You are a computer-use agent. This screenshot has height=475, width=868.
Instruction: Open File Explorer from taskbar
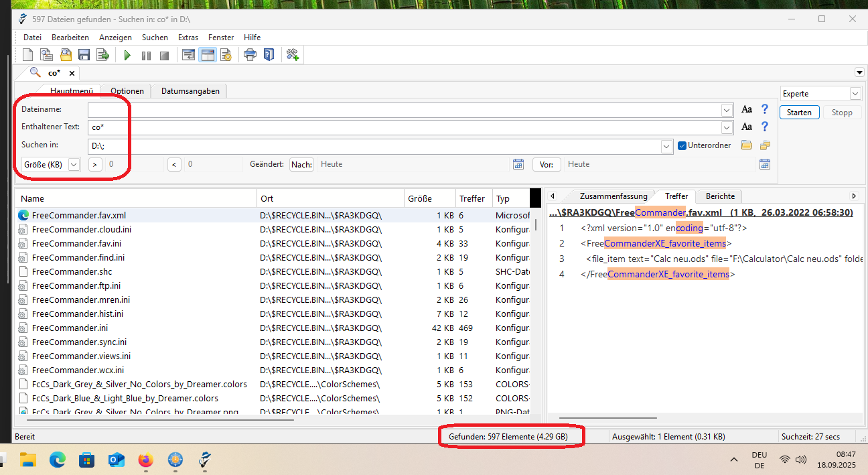coord(27,460)
